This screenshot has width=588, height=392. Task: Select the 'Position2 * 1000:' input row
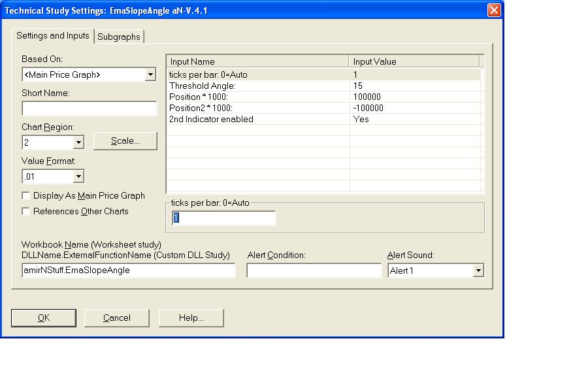[x=324, y=108]
